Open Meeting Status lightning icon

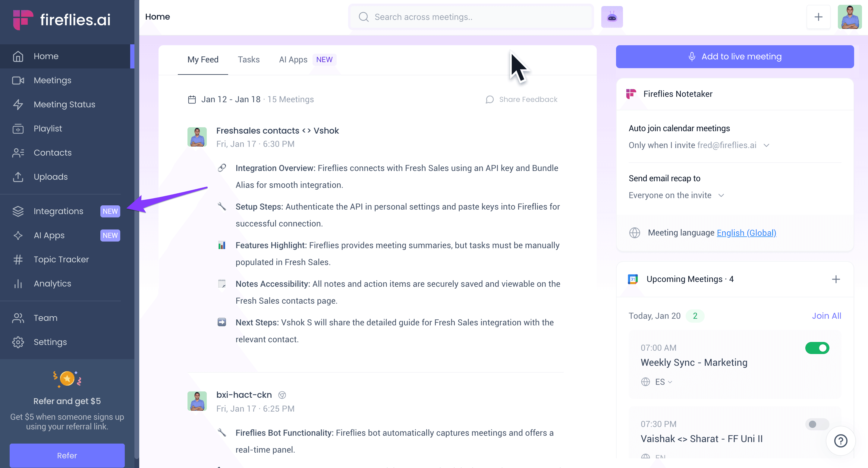coord(18,105)
